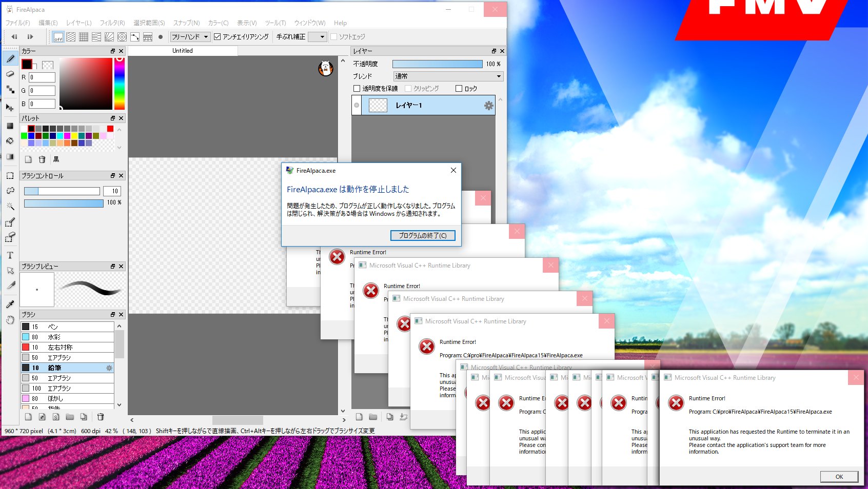Open the ファイル(F) menu
Viewport: 868px width, 489px height.
point(18,23)
